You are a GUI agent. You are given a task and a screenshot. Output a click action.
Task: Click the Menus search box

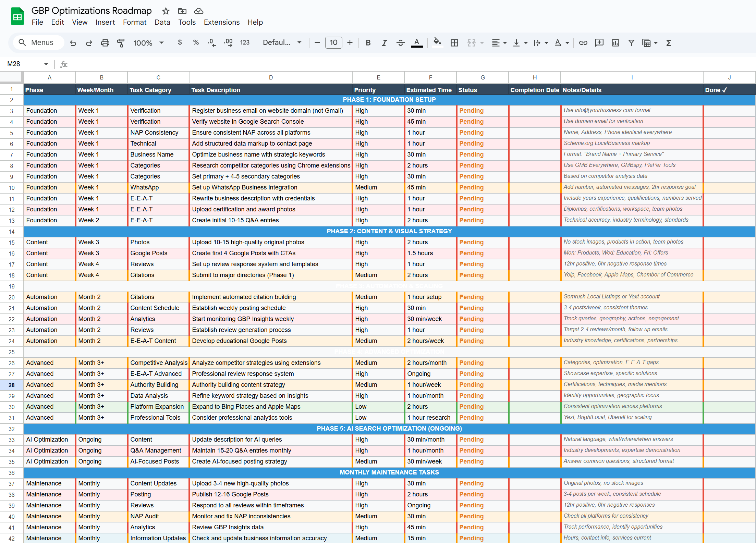38,42
